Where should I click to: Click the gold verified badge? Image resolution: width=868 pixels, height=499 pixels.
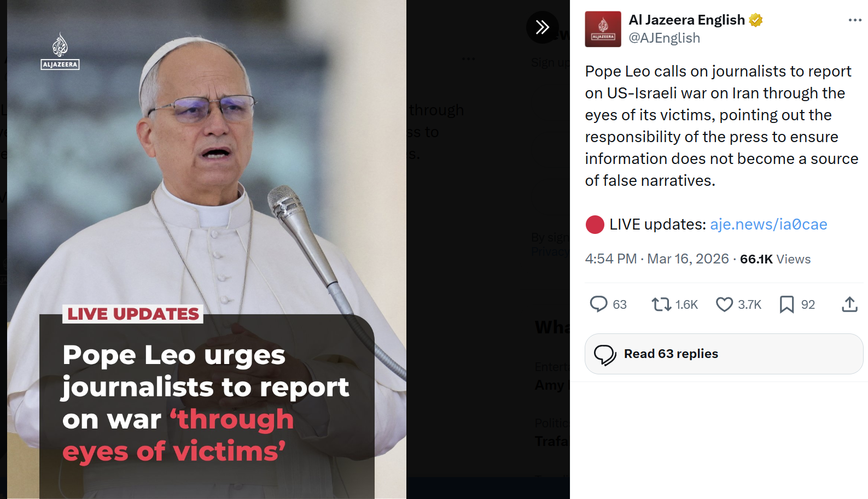click(756, 20)
